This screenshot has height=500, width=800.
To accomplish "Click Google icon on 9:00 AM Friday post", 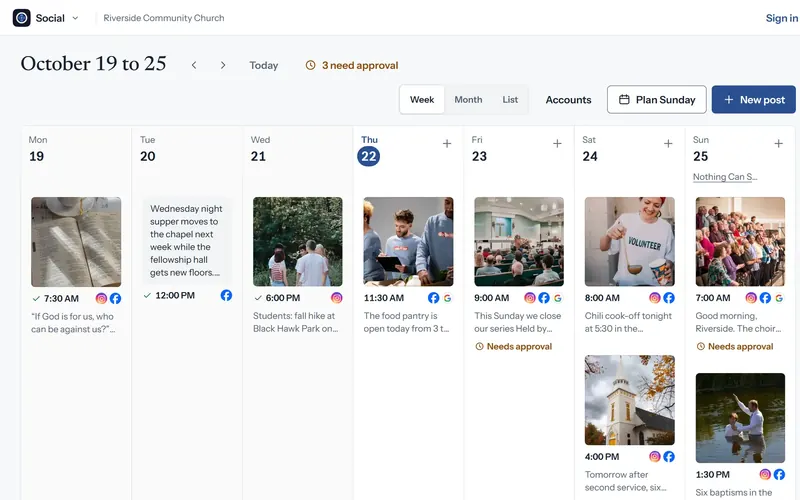I will point(558,298).
